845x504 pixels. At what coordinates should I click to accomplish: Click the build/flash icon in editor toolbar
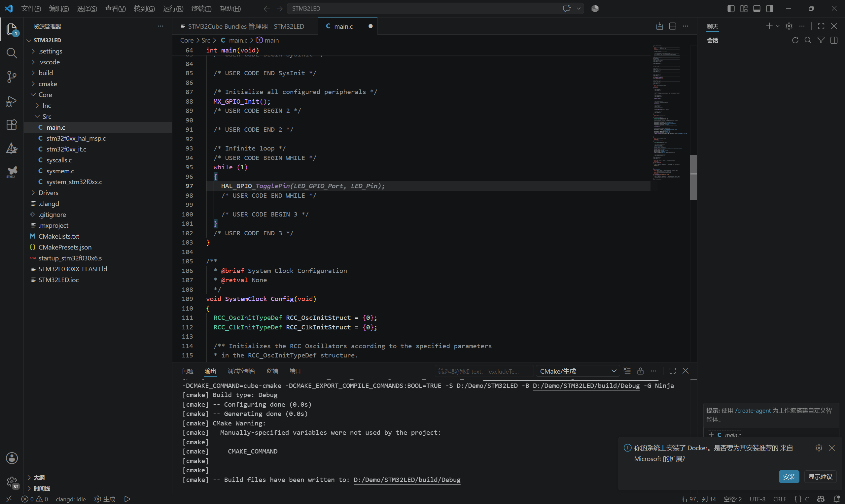click(659, 26)
